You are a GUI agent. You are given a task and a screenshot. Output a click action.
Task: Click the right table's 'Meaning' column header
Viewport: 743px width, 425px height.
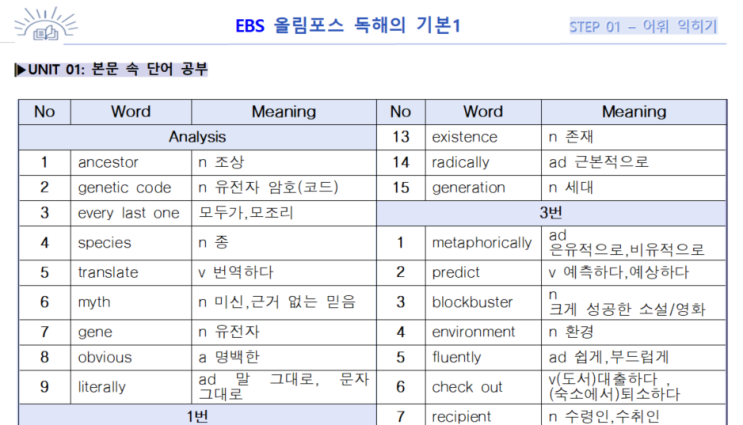634,112
